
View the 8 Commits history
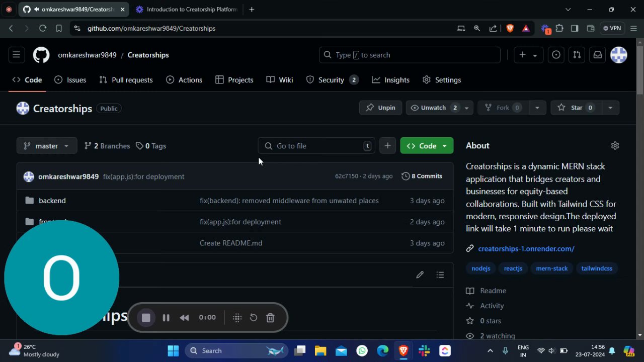click(422, 176)
